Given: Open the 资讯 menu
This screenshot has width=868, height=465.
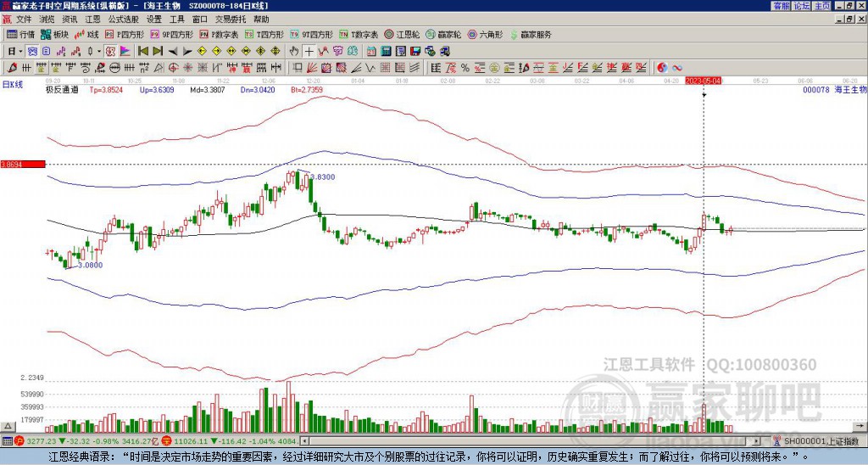Looking at the screenshot, I should (x=70, y=20).
